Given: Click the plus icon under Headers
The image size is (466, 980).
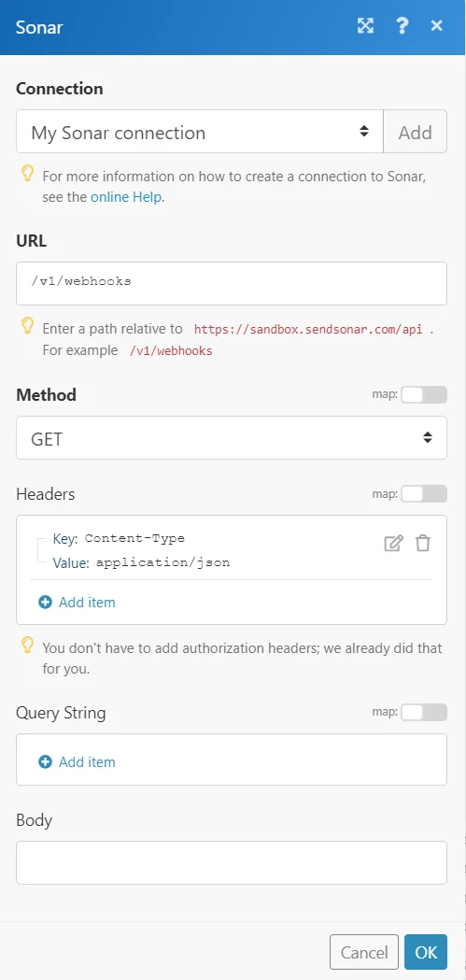Looking at the screenshot, I should 45,603.
